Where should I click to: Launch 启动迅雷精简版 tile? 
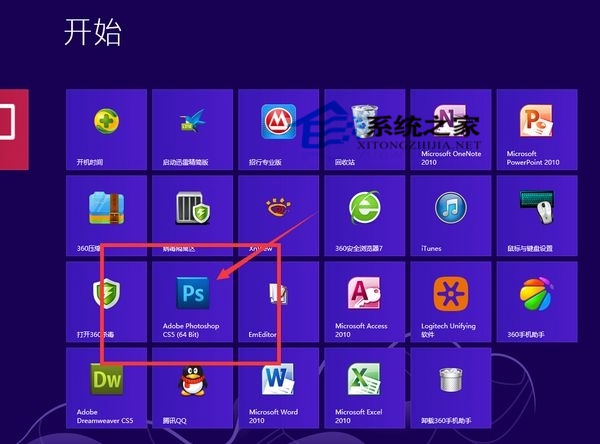tap(192, 128)
